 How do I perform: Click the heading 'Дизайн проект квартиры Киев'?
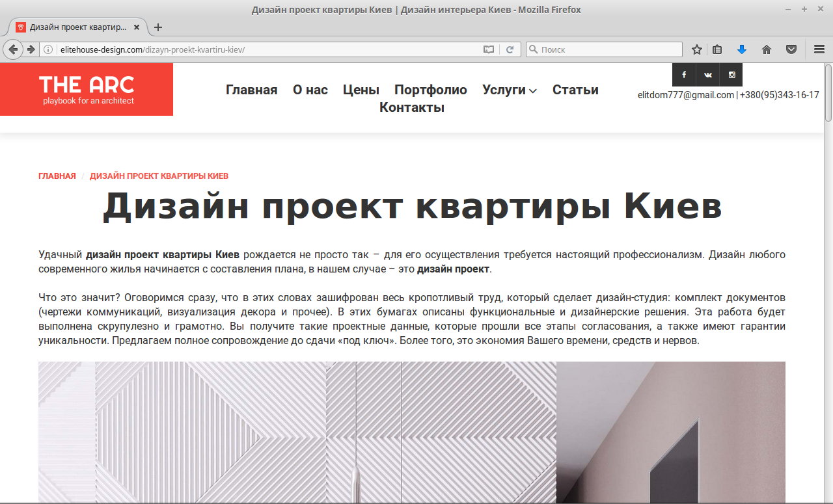pyautogui.click(x=412, y=206)
